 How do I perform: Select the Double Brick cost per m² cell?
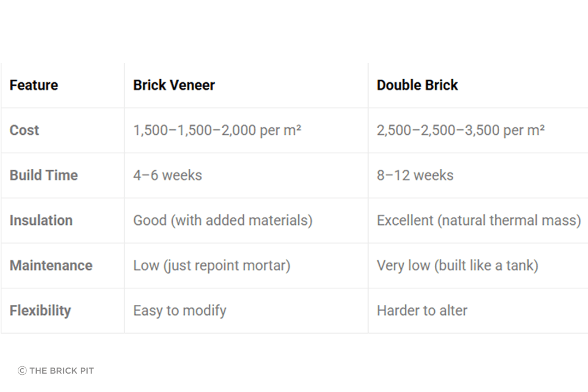point(461,130)
